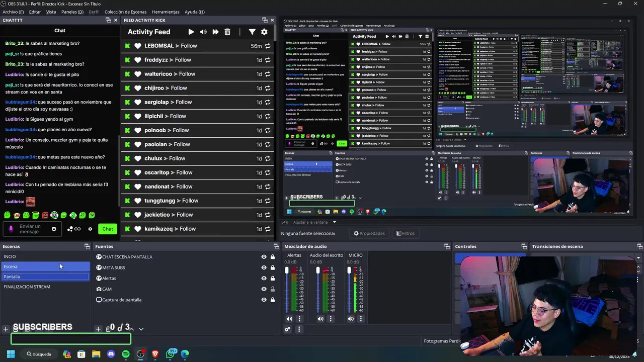Add a new source with plus
Image resolution: width=644 pixels, height=362 pixels.
99,329
